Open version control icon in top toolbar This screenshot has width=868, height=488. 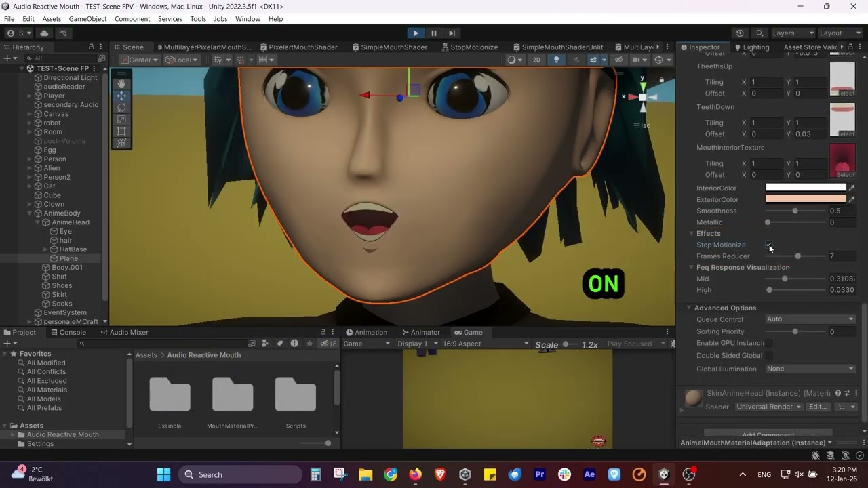[63, 33]
